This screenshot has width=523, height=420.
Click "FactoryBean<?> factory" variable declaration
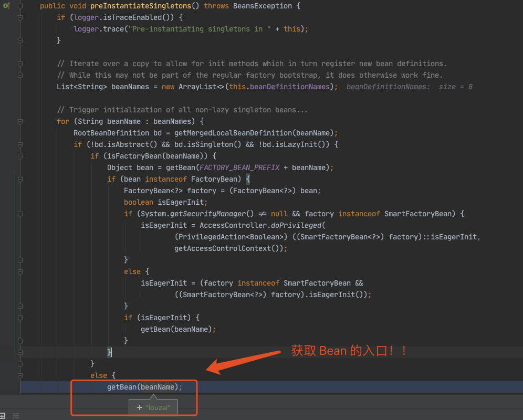[170, 191]
